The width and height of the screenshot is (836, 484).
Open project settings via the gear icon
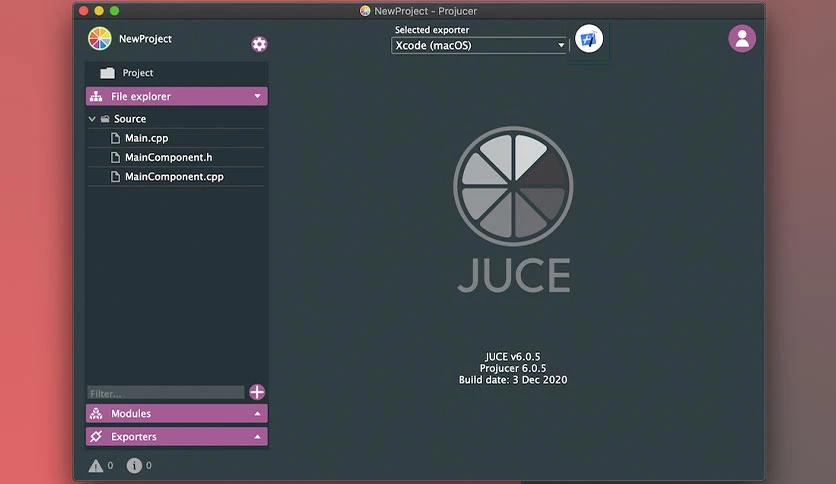[259, 44]
